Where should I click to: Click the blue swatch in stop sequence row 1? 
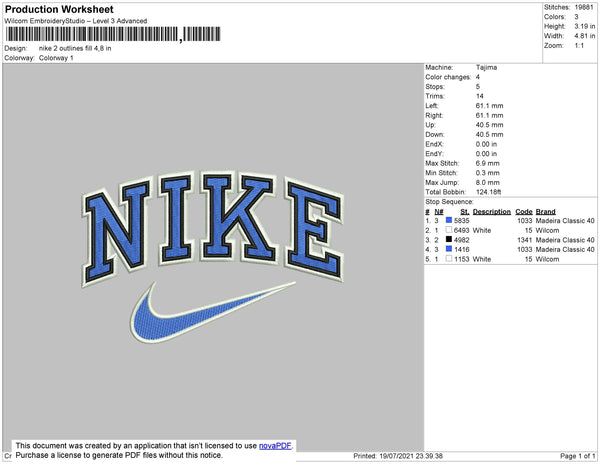click(449, 220)
